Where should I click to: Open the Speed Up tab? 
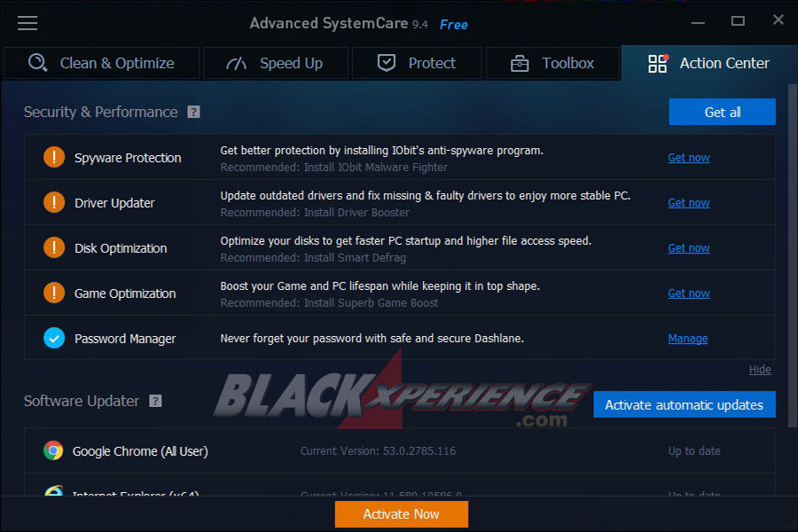pos(276,63)
